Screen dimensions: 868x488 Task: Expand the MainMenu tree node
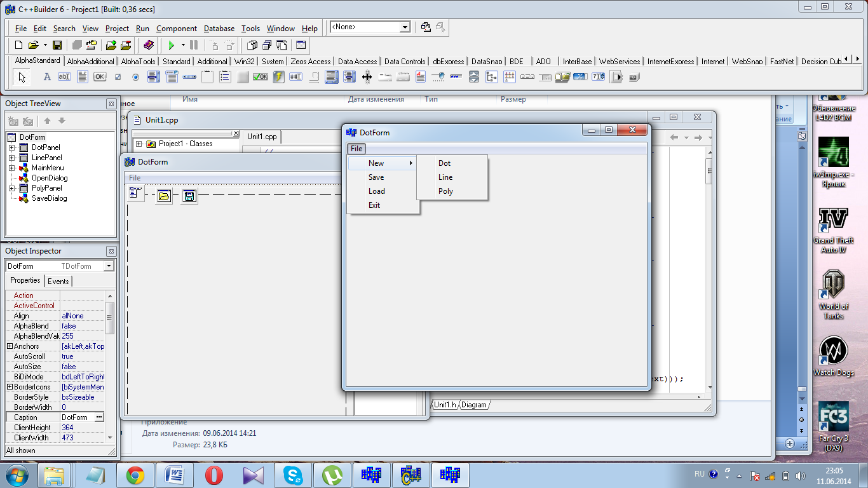point(11,168)
